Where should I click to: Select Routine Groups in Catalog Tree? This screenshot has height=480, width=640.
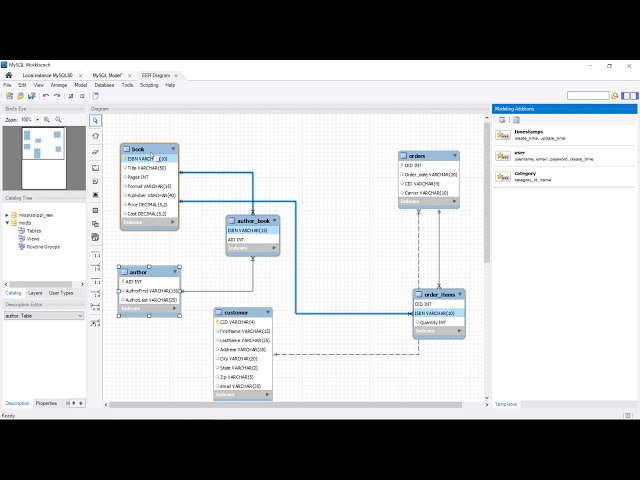click(43, 247)
